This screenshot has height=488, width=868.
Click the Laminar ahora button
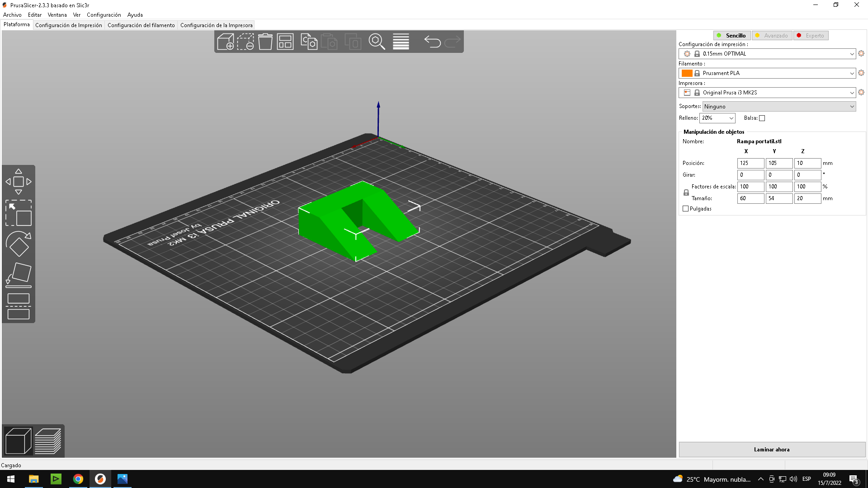tap(772, 450)
